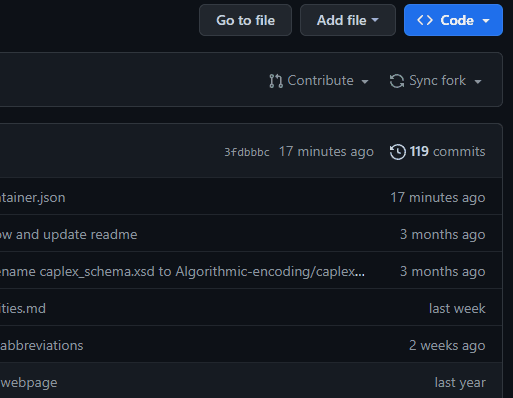This screenshot has height=398, width=513.
Task: Open commit hash 3fdbbbc
Action: click(247, 152)
